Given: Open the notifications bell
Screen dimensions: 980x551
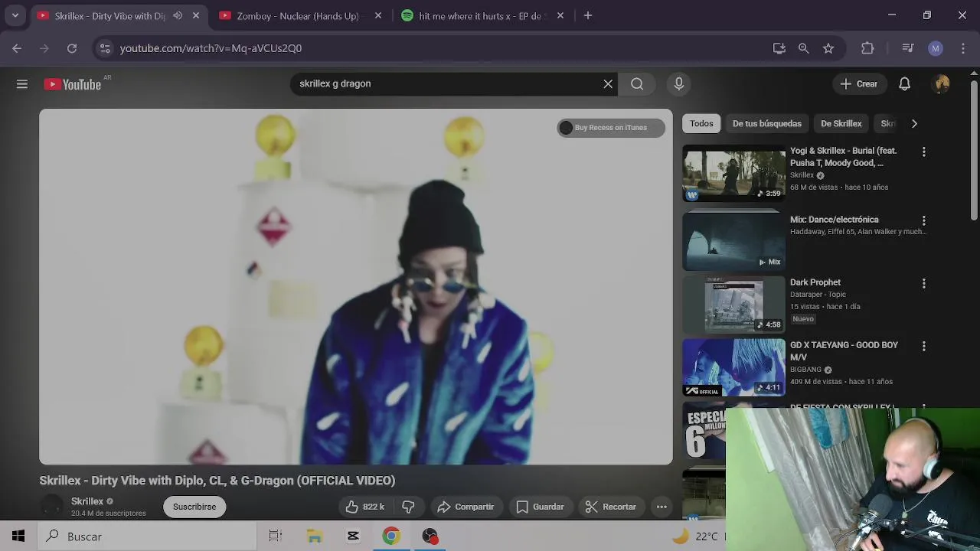Looking at the screenshot, I should click(904, 84).
